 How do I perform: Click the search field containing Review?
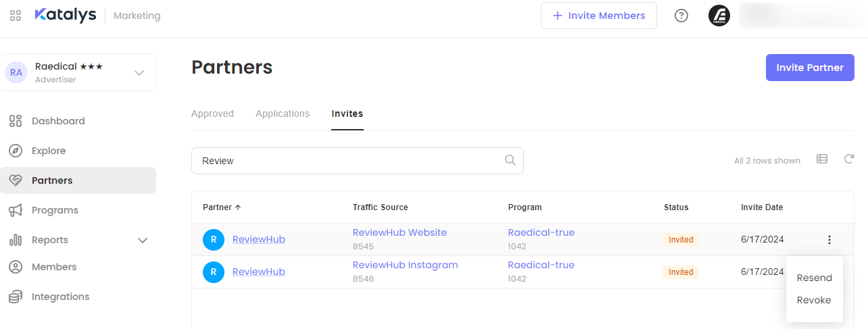[348, 161]
